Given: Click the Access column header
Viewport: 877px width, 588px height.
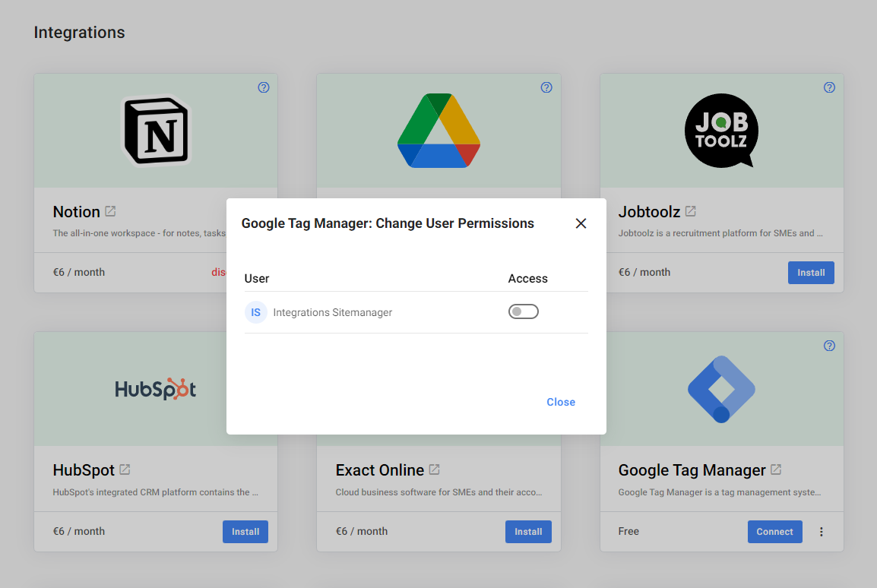Looking at the screenshot, I should pyautogui.click(x=528, y=278).
